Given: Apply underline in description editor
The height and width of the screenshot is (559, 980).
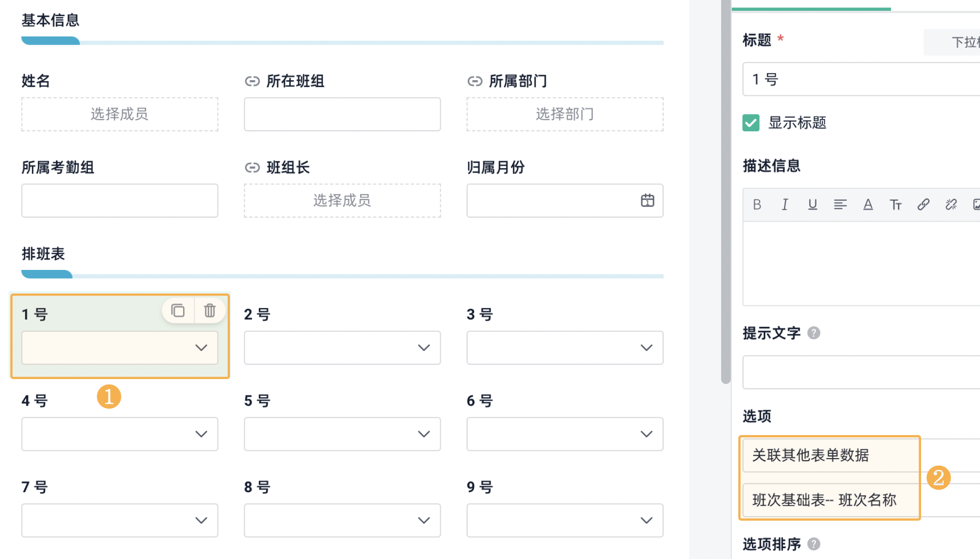Looking at the screenshot, I should pos(812,205).
